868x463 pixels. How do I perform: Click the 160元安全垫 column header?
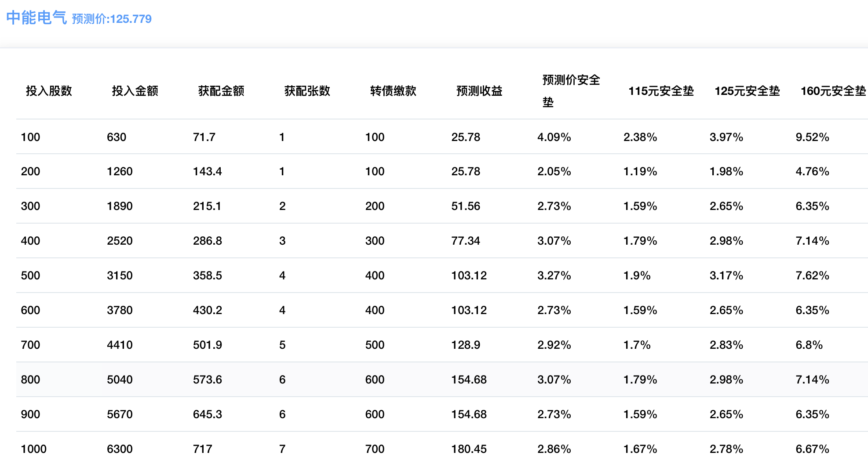coord(833,91)
